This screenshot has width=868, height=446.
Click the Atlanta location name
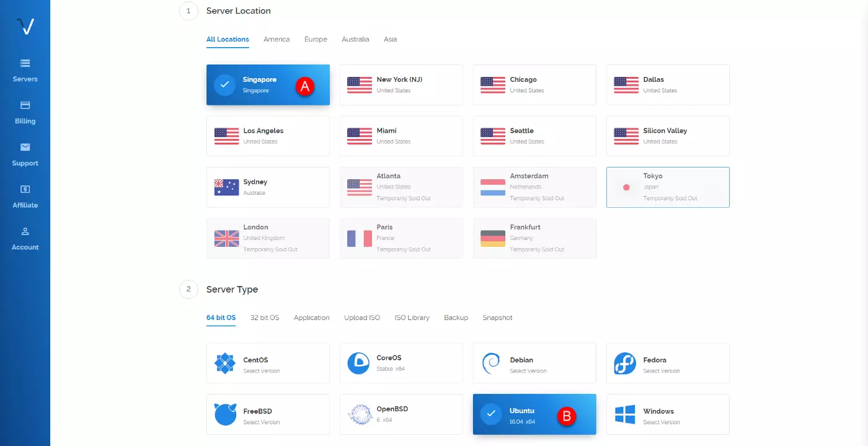click(389, 176)
